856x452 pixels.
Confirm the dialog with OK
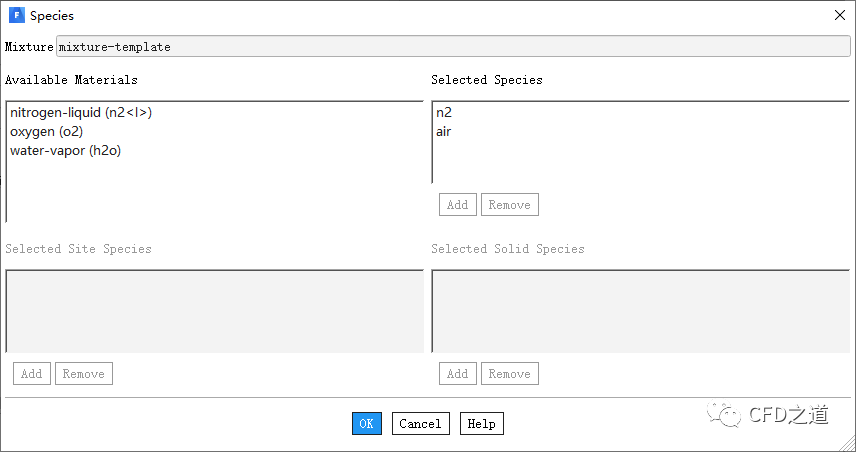click(x=367, y=424)
